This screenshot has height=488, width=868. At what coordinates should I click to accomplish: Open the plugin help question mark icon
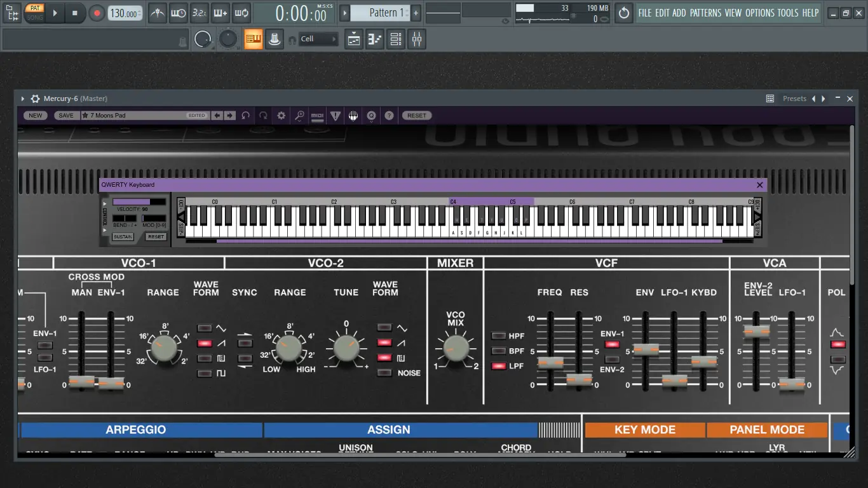389,116
